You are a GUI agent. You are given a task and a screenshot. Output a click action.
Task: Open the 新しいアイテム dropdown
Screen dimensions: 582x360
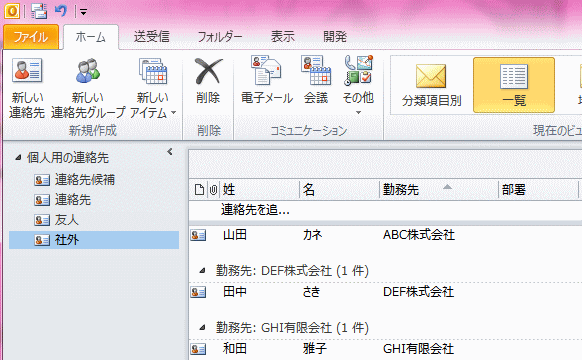pos(153,88)
